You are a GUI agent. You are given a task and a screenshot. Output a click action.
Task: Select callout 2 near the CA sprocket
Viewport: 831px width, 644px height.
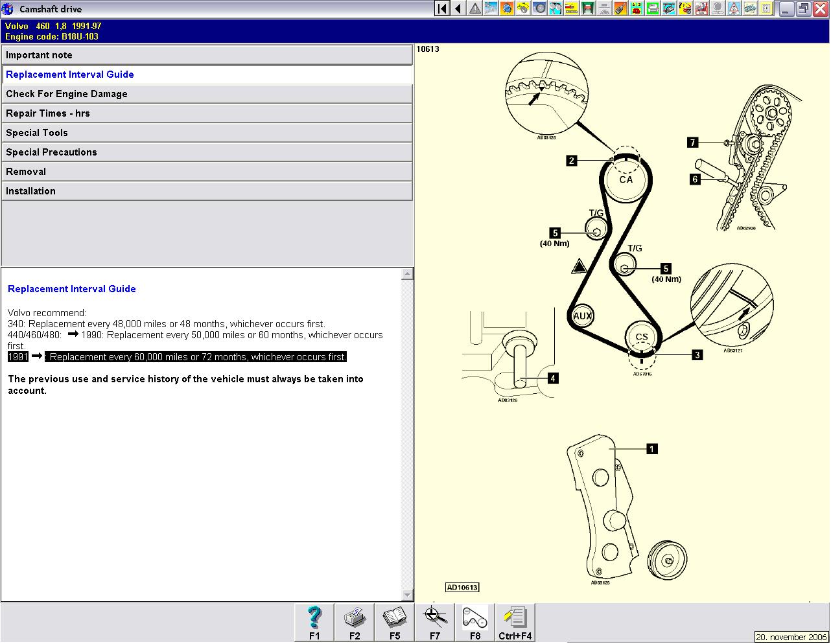click(571, 161)
